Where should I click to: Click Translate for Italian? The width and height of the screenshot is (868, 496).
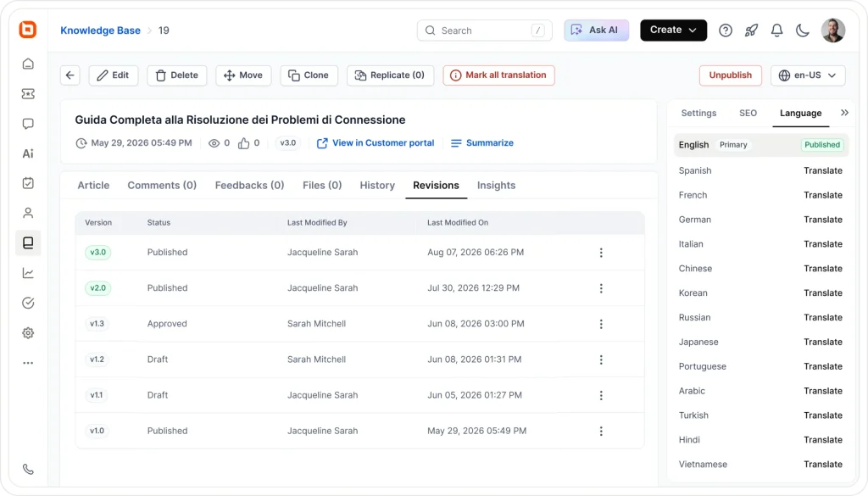[x=822, y=244]
